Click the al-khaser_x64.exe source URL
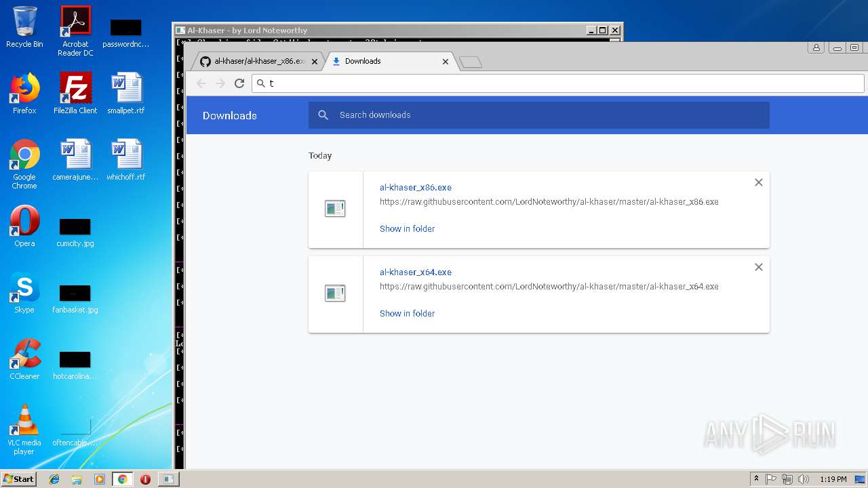The image size is (868, 488). (549, 287)
